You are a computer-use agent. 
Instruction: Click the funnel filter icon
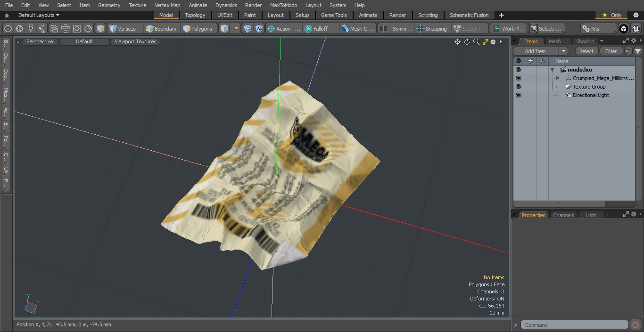(x=637, y=51)
